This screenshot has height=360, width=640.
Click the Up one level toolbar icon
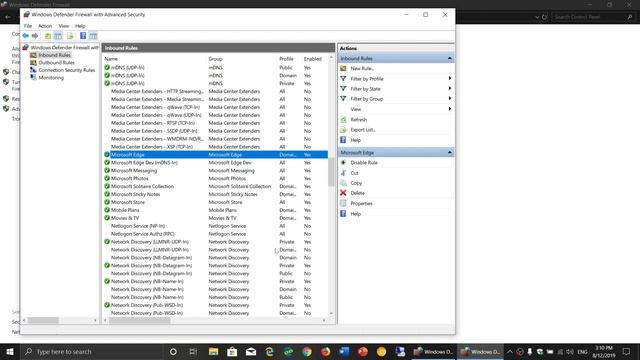click(48, 36)
